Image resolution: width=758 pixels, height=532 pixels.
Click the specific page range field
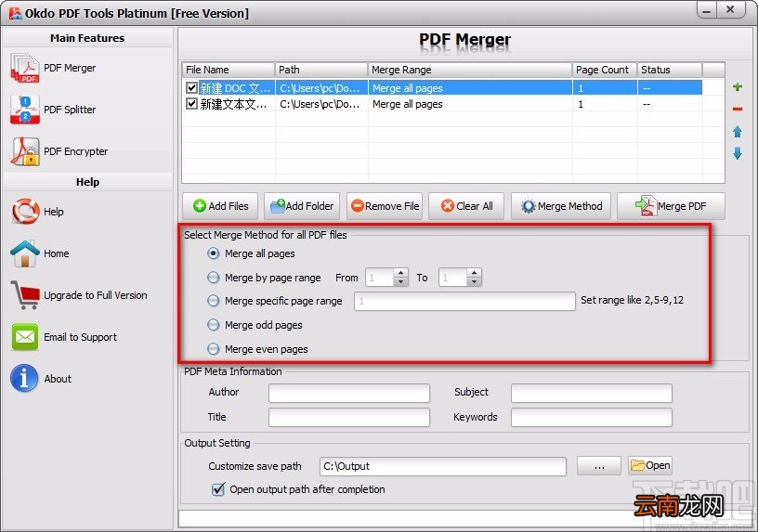[x=464, y=301]
